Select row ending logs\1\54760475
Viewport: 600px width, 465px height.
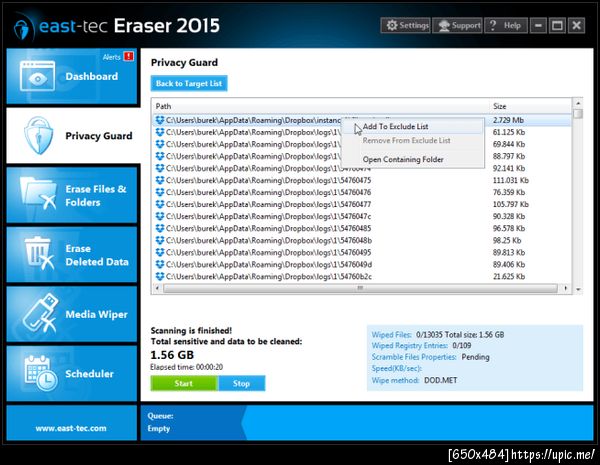(362, 180)
